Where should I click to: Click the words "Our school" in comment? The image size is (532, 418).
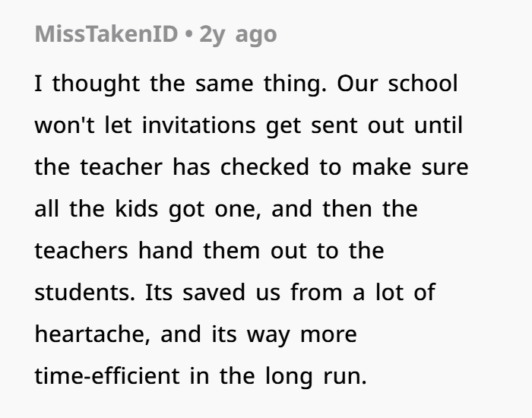click(397, 83)
